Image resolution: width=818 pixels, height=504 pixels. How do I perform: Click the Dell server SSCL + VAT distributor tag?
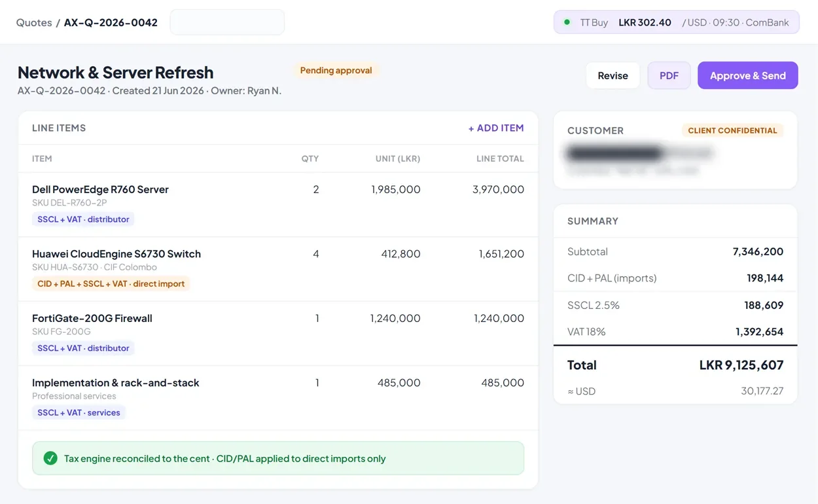(83, 219)
